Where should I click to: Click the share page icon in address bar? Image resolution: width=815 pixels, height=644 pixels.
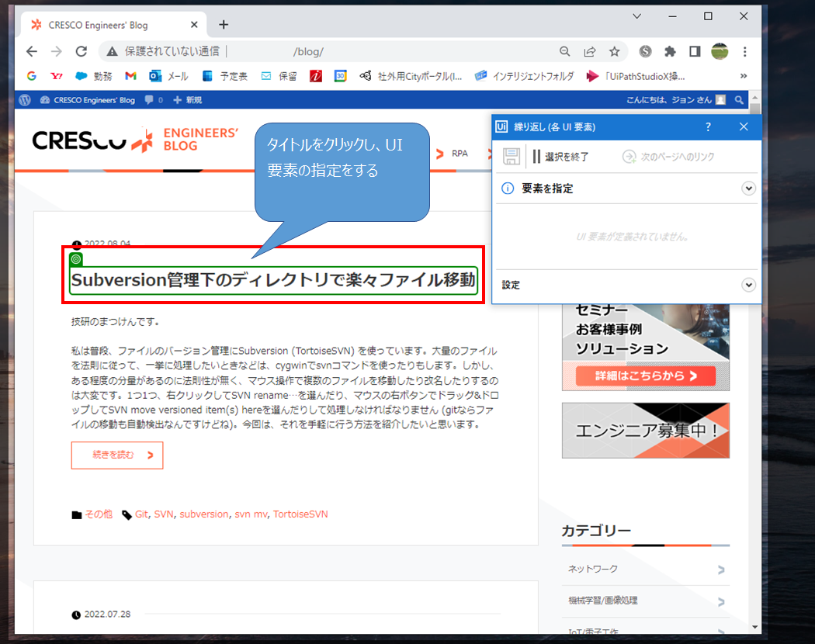tap(590, 51)
